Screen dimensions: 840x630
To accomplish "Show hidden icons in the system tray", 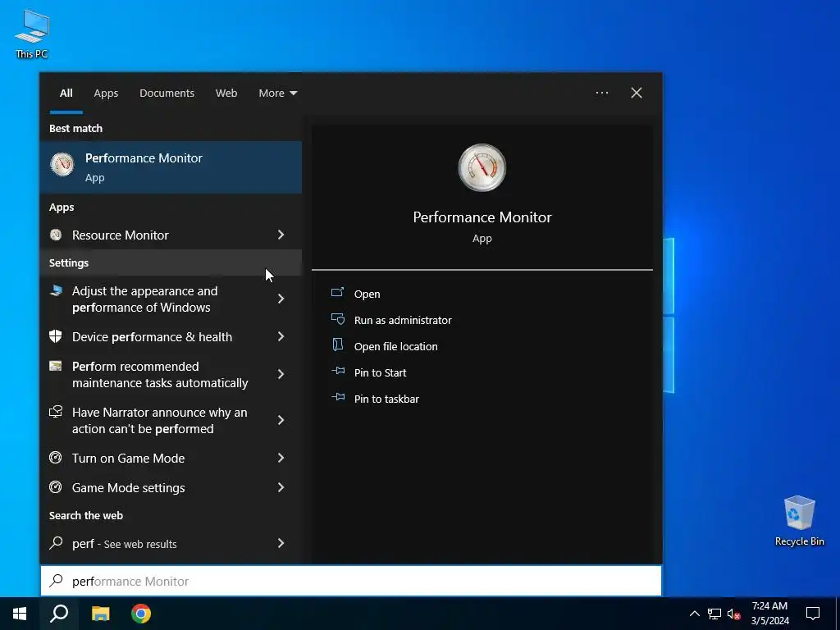I will coord(694,614).
